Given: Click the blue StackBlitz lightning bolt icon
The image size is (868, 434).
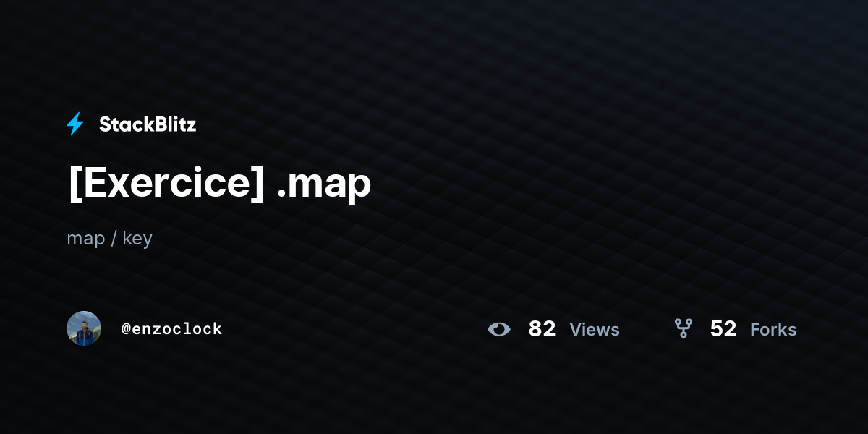Looking at the screenshot, I should (75, 124).
